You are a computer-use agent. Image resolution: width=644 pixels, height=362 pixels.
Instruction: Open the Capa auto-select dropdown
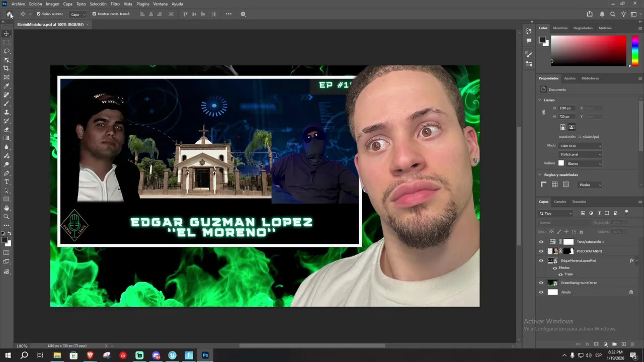click(77, 14)
